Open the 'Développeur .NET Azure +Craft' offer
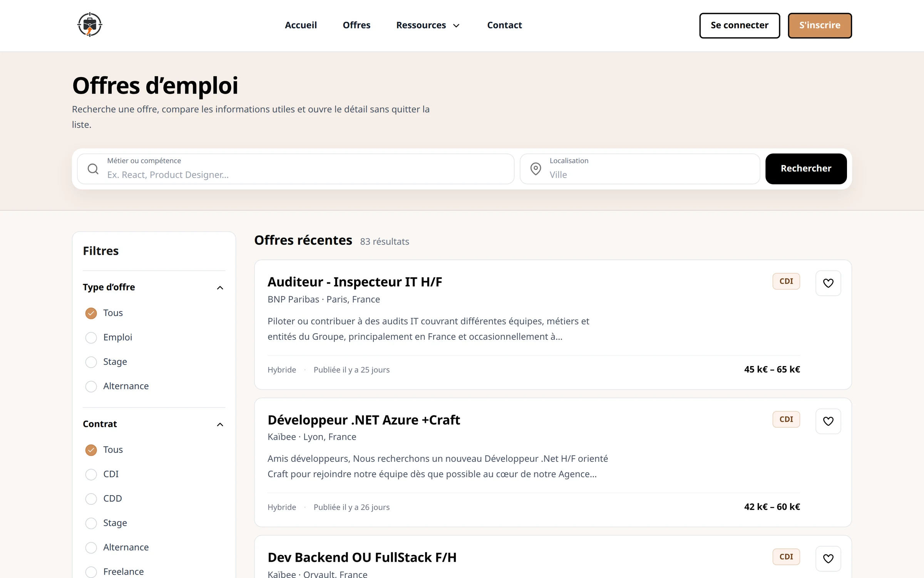The height and width of the screenshot is (578, 924). (x=363, y=420)
